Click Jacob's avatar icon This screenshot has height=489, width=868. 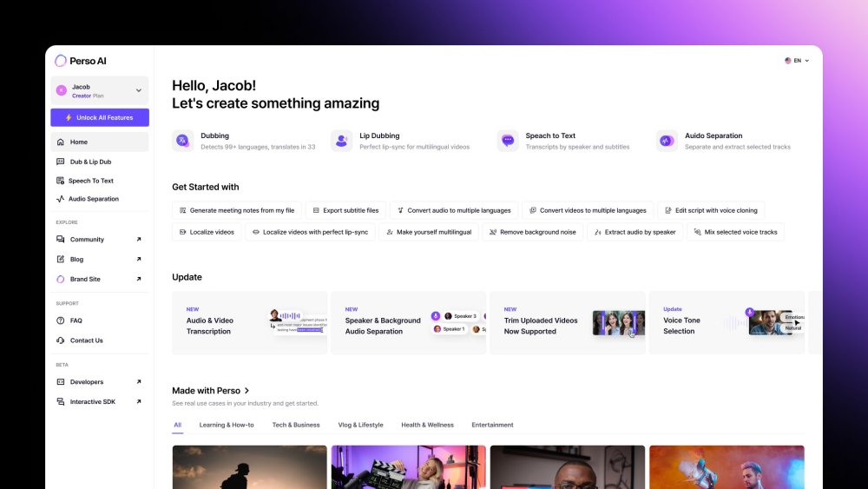pos(62,90)
